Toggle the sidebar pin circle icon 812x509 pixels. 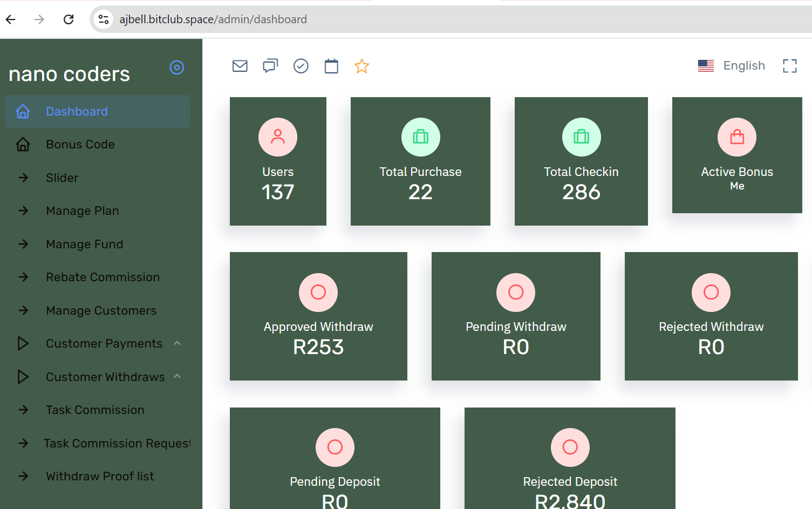(x=177, y=67)
